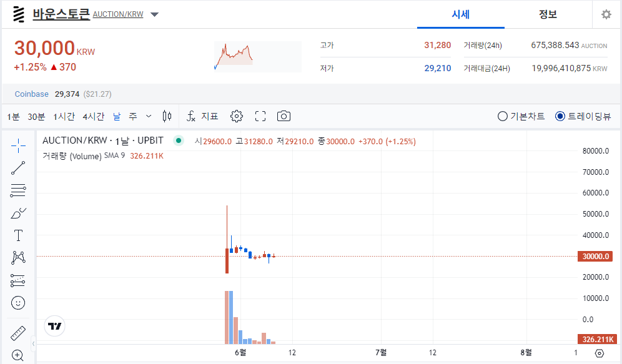622x364 pixels.
Task: Select the 시세 tab
Action: point(460,14)
